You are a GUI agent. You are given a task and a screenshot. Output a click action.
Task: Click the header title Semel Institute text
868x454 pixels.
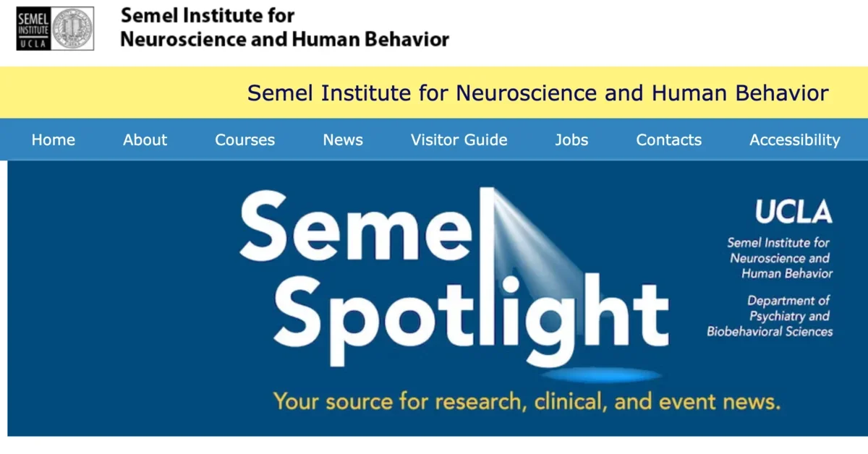tap(284, 27)
